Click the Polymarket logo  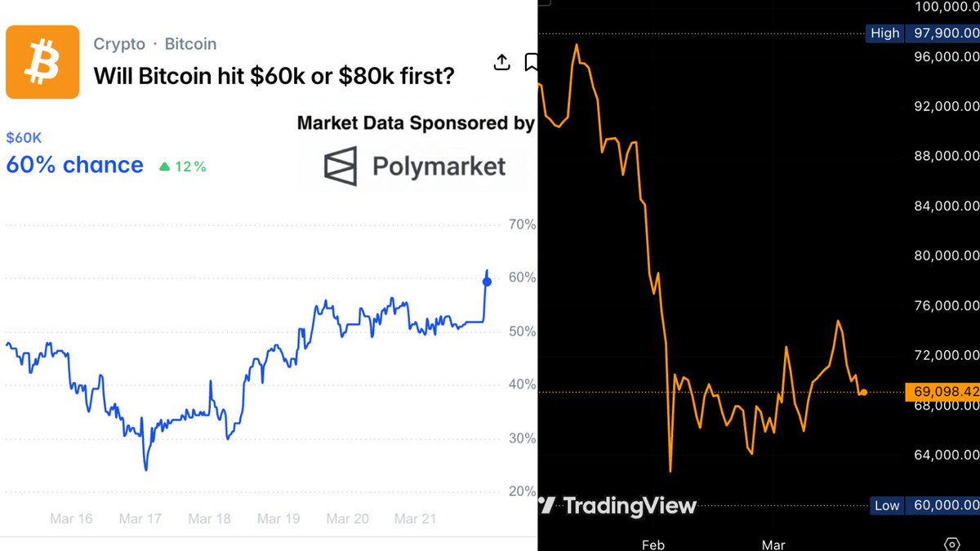pyautogui.click(x=415, y=166)
